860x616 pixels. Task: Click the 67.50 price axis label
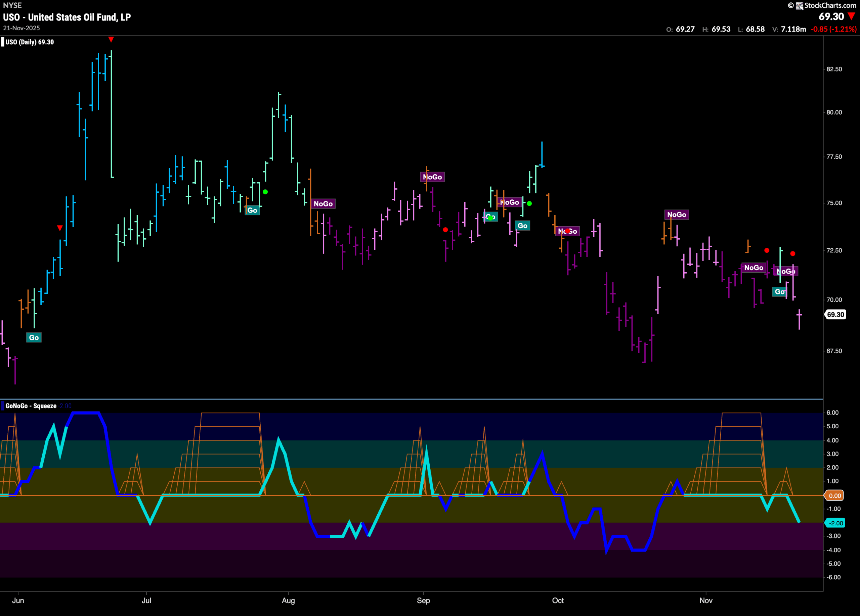[x=834, y=351]
